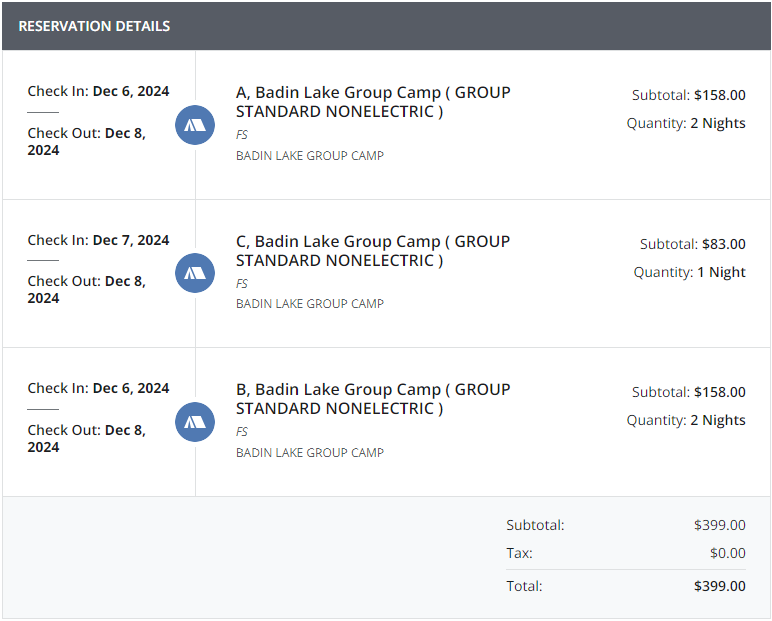Click the tent icon for site A
This screenshot has width=772, height=621.
195,125
